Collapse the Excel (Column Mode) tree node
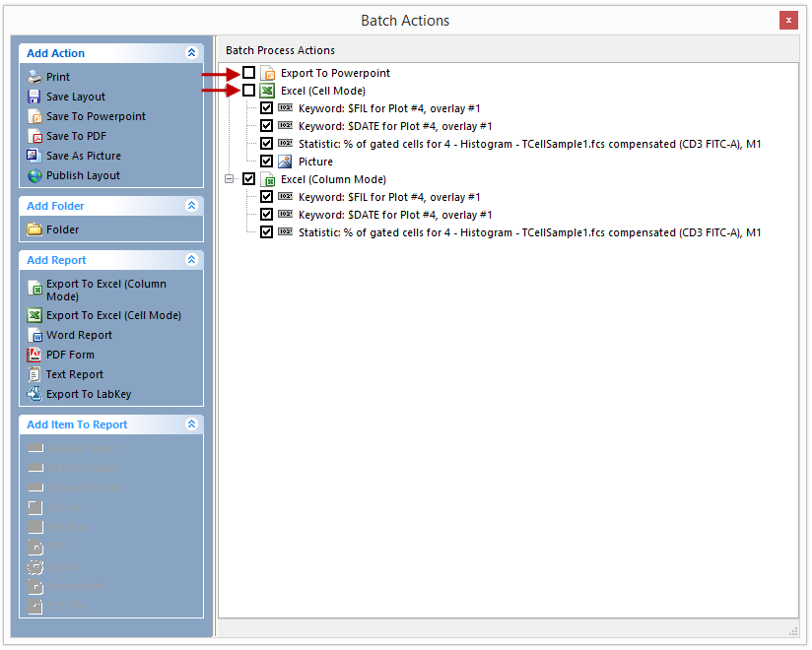Screen dimensions: 812x650 230,179
